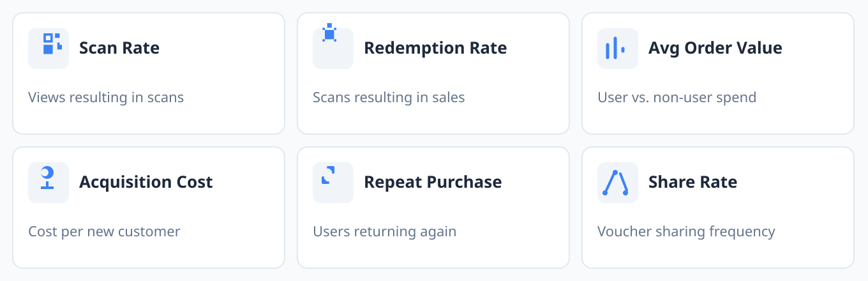Click the "Cost per new customer" text
This screenshot has width=868, height=281.
tap(104, 232)
